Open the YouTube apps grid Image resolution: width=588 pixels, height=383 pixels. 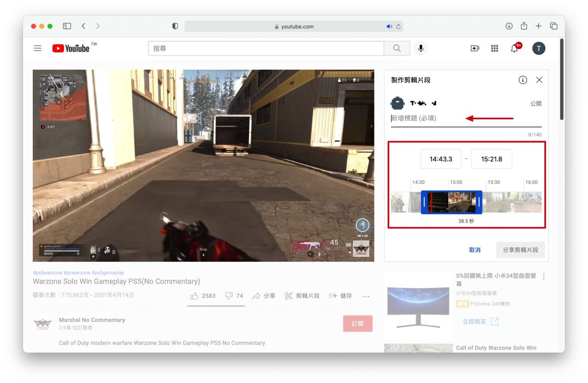pyautogui.click(x=494, y=48)
